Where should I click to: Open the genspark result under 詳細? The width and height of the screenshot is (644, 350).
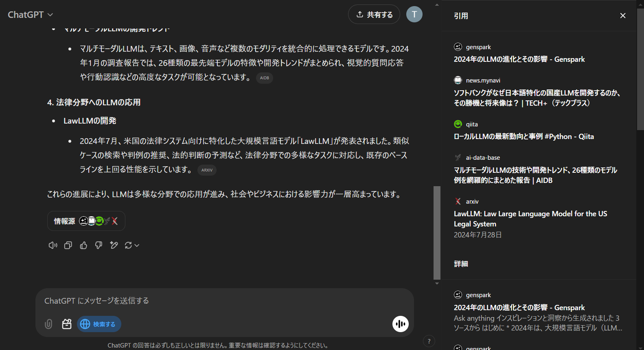[x=519, y=308]
